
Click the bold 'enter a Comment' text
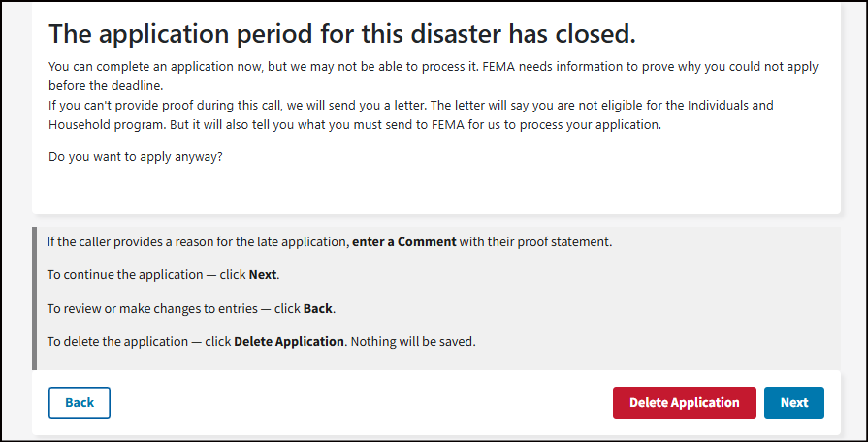pos(403,241)
